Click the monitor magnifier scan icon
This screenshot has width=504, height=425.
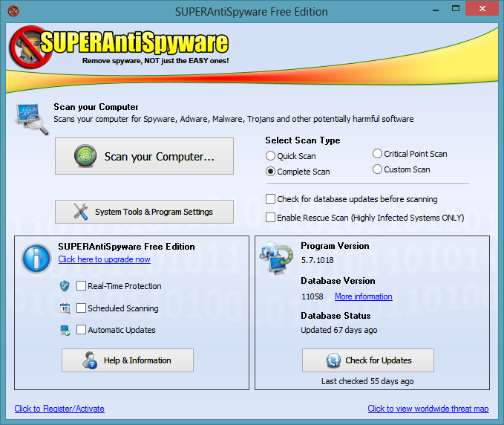tap(32, 119)
